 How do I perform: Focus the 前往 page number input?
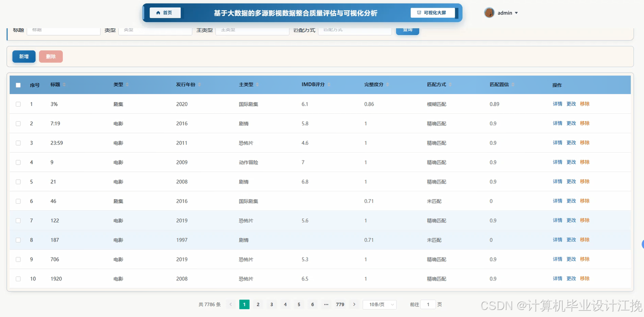coord(428,305)
